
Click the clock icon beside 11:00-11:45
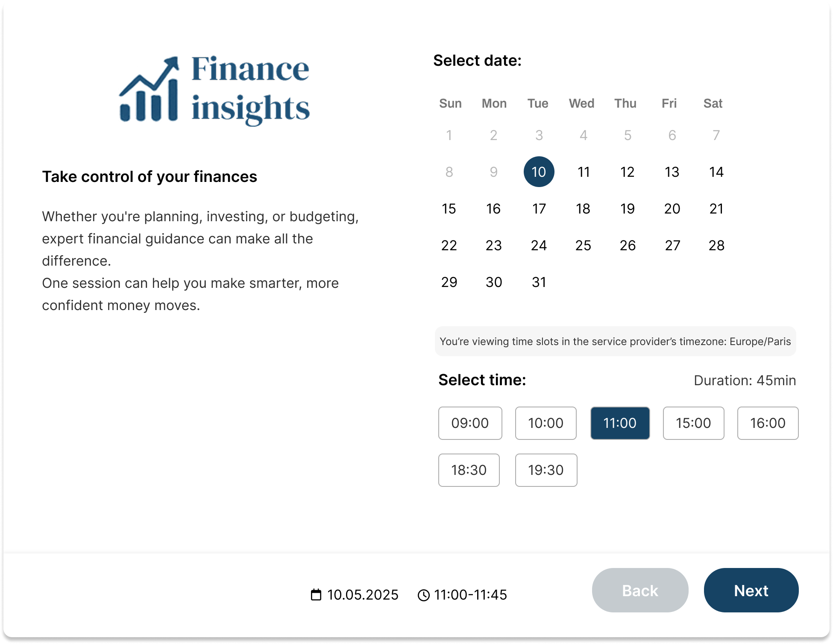tap(423, 595)
